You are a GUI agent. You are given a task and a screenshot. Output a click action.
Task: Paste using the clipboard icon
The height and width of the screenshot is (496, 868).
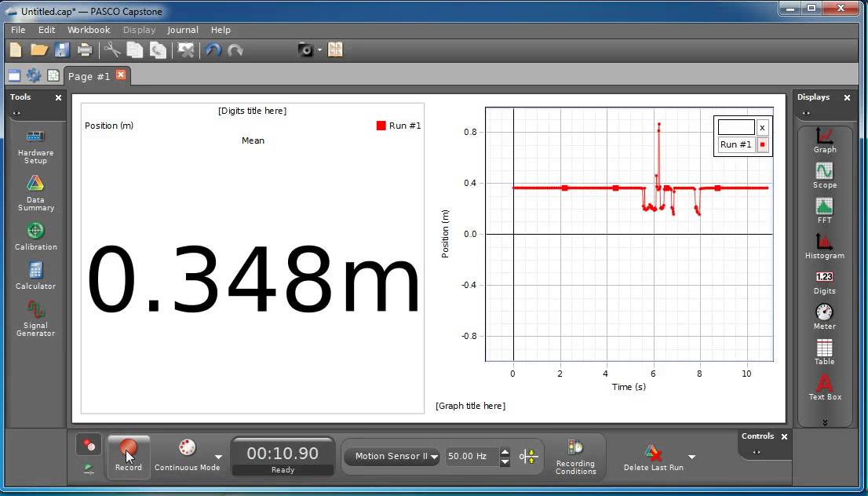click(159, 49)
